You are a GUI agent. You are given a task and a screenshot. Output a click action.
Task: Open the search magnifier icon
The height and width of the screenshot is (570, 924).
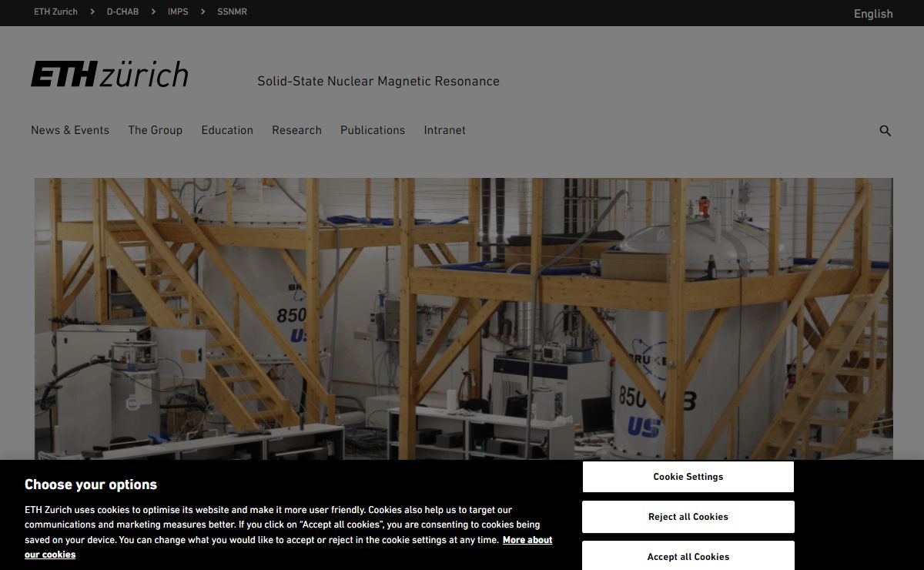coord(885,131)
